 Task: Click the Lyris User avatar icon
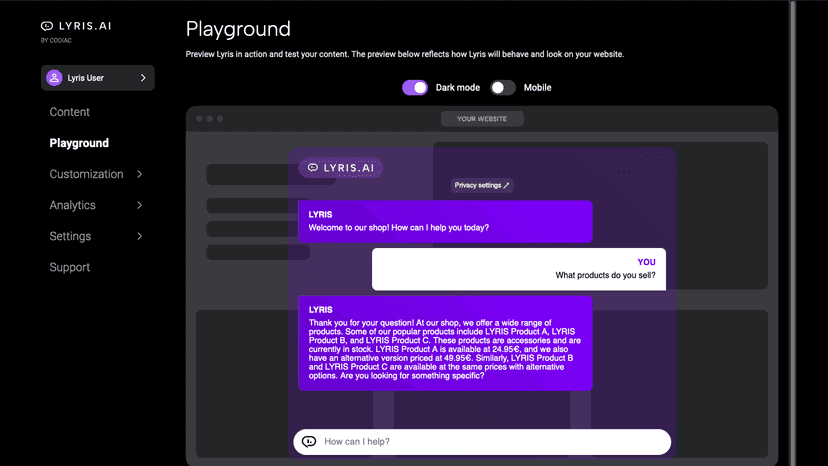tap(54, 78)
